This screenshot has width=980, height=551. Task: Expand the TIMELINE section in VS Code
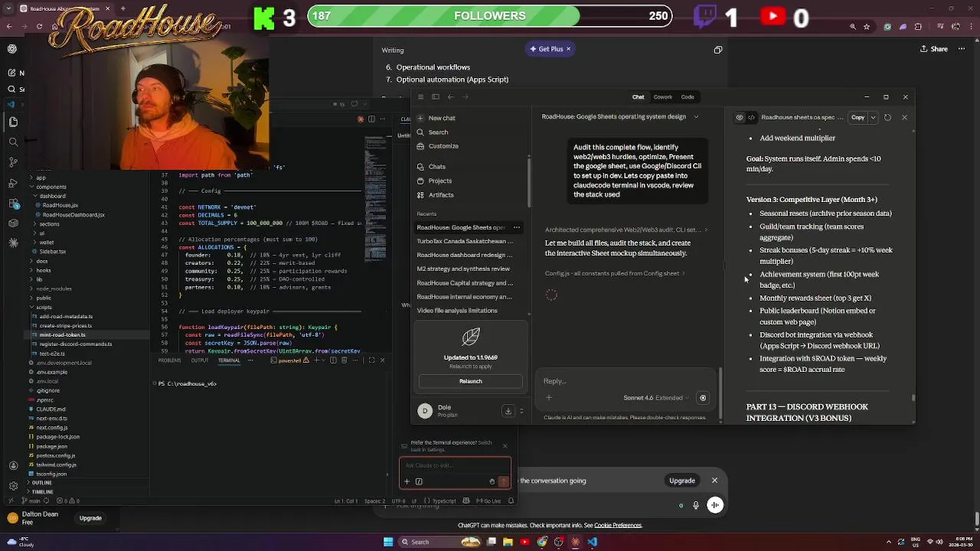[x=42, y=492]
